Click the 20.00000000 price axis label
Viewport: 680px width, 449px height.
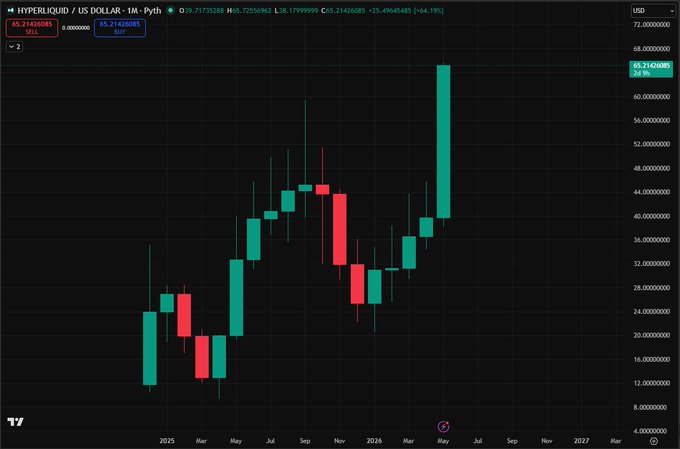651,335
